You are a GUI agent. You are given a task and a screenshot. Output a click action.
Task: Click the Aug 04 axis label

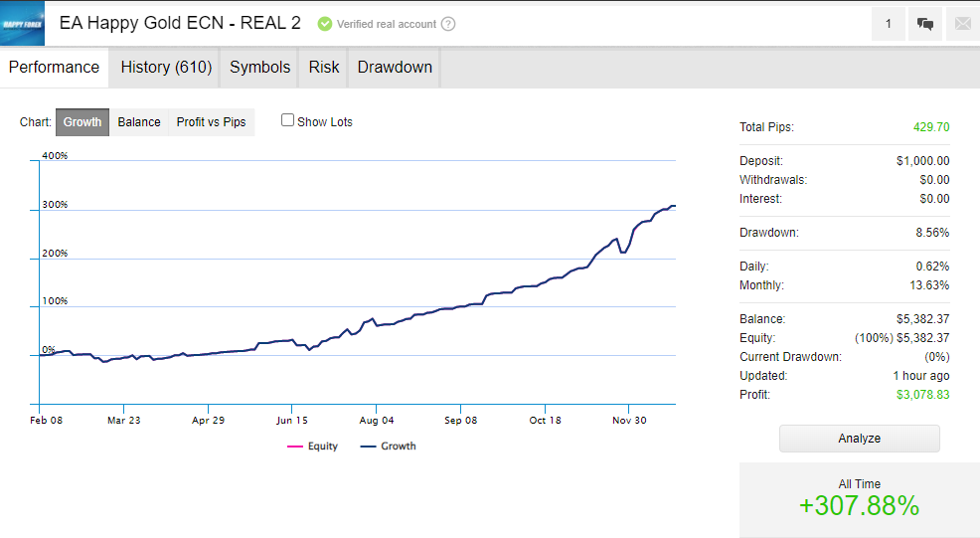pos(377,421)
